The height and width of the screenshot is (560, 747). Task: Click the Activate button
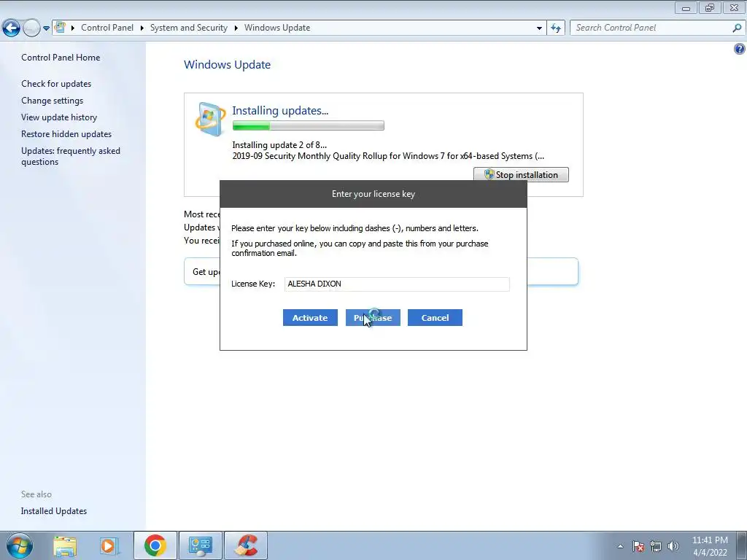click(x=310, y=318)
